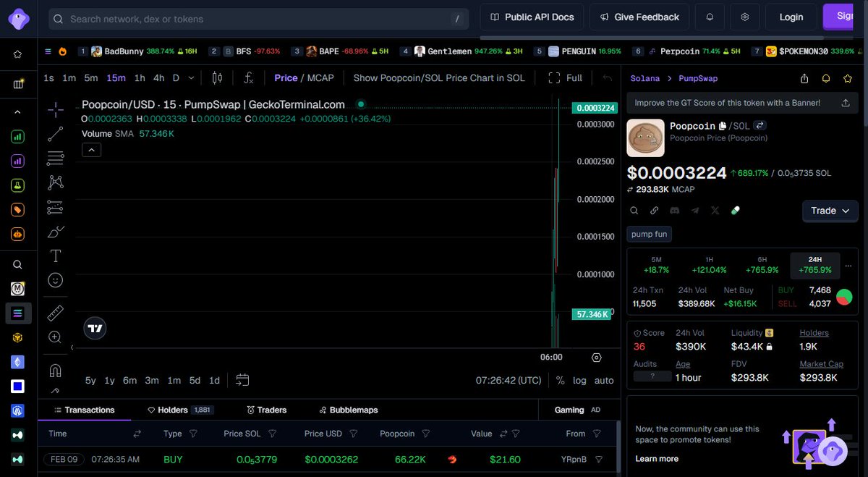Open the green flask icon in sidebar

[x=18, y=185]
